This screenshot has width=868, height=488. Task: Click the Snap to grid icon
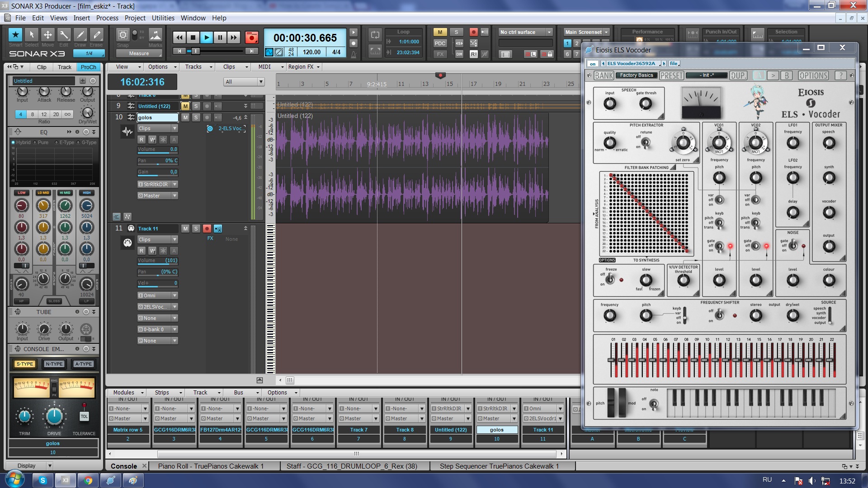point(123,35)
